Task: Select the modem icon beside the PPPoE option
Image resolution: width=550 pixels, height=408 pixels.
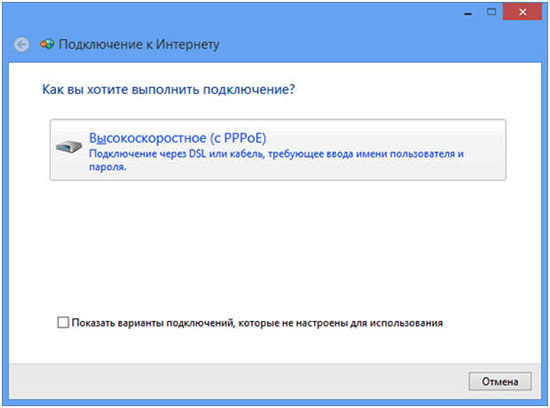Action: coord(69,146)
